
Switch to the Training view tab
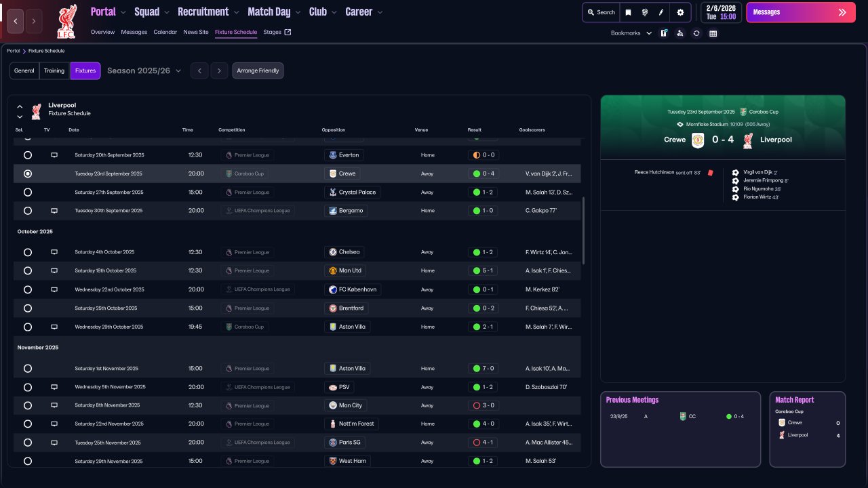[x=54, y=70]
